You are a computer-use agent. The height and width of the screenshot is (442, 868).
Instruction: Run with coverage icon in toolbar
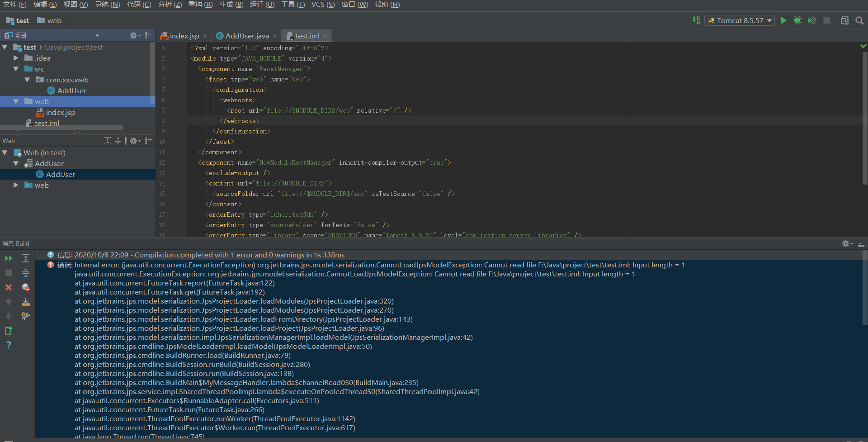click(x=812, y=20)
